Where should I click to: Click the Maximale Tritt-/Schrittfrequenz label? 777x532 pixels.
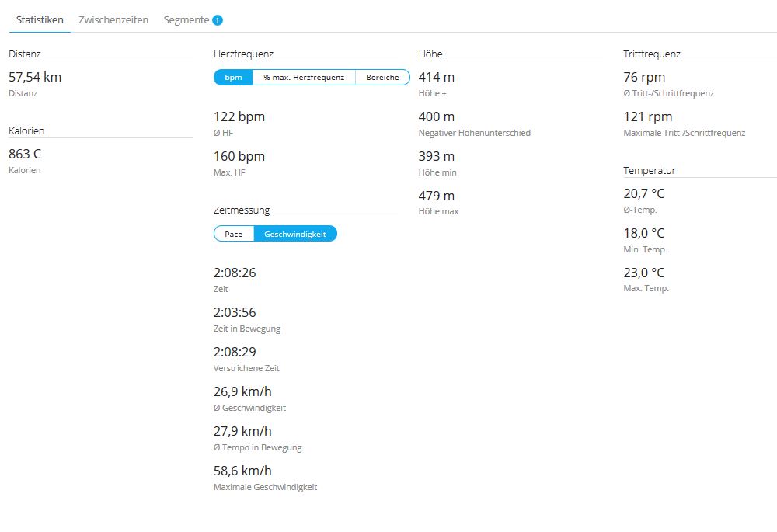point(685,133)
